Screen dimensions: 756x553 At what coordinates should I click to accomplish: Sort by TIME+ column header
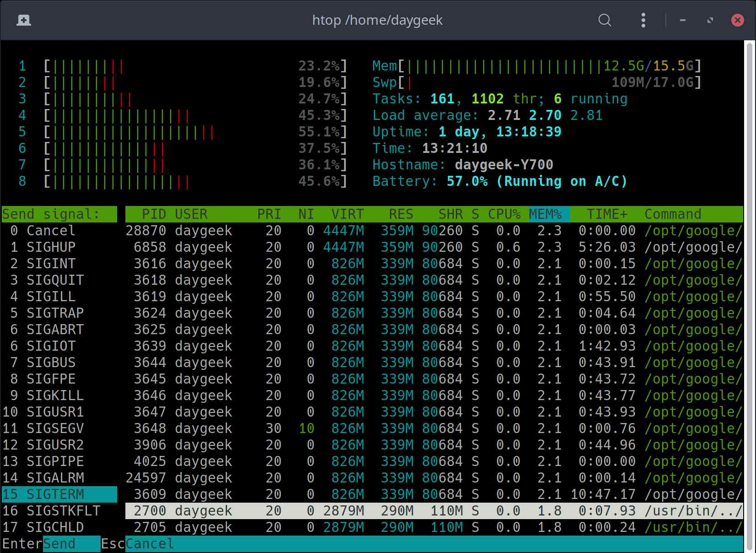607,214
